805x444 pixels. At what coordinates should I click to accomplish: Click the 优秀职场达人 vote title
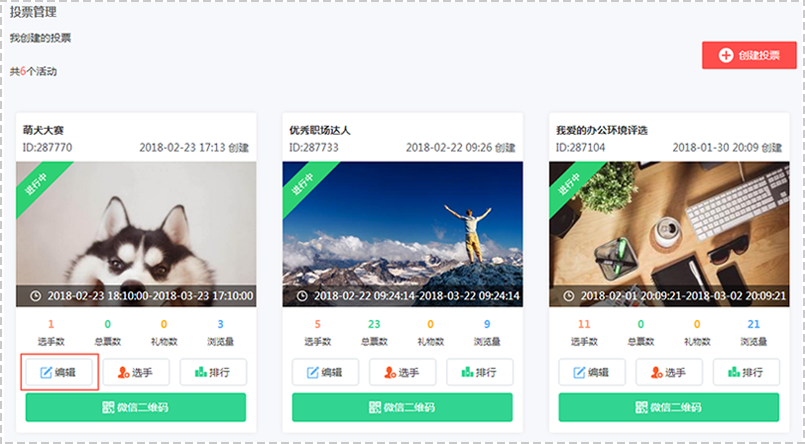[x=320, y=130]
